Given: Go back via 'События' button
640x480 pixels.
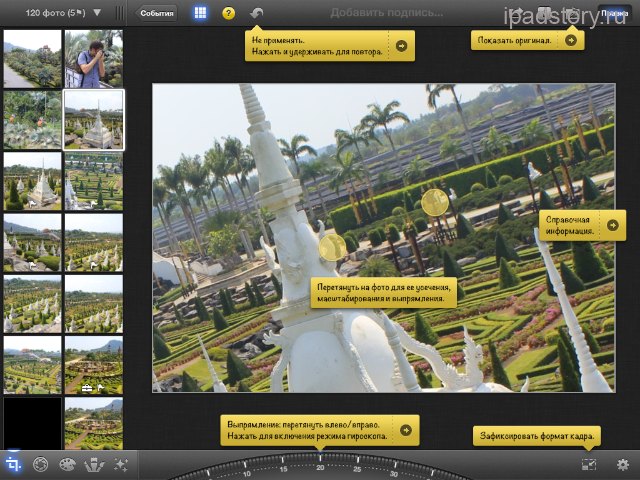Looking at the screenshot, I should [x=156, y=13].
